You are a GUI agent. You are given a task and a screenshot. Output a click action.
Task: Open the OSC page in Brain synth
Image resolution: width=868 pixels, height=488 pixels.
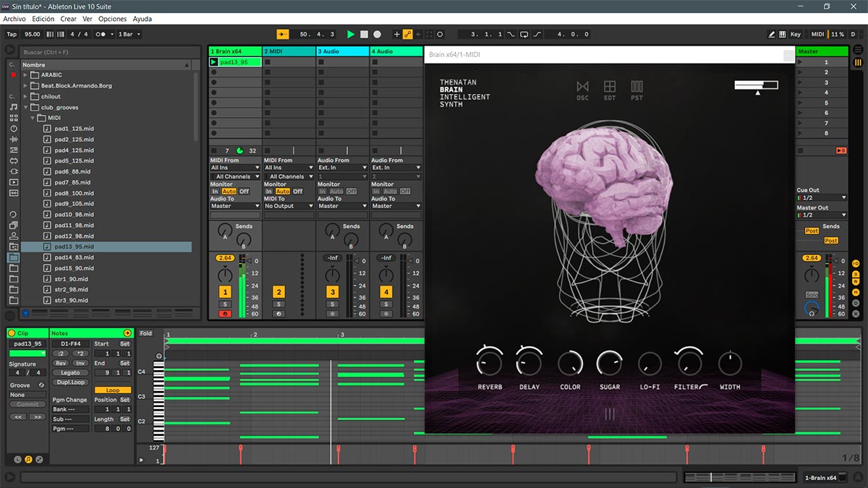(x=582, y=90)
